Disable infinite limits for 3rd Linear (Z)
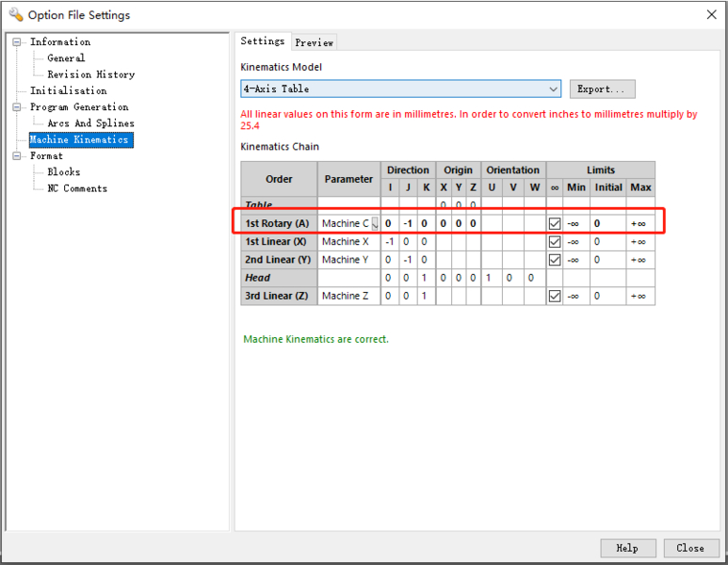728x565 pixels. [x=555, y=297]
